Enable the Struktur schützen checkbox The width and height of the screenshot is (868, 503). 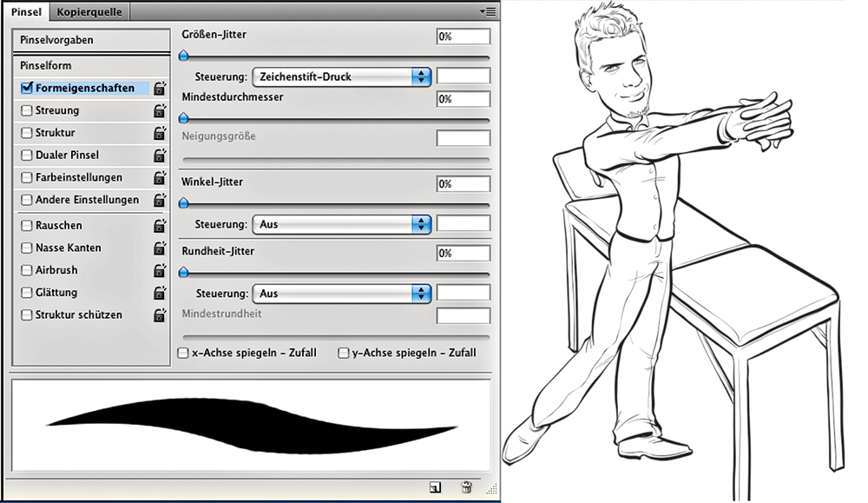(27, 314)
